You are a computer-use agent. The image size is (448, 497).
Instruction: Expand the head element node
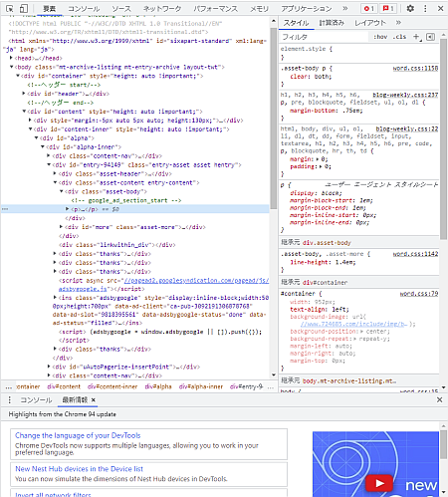tap(11, 58)
